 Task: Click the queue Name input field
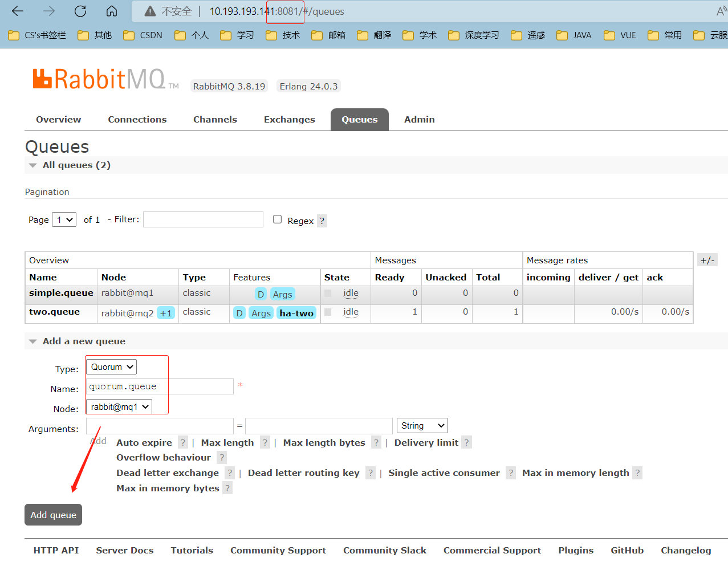[x=160, y=386]
